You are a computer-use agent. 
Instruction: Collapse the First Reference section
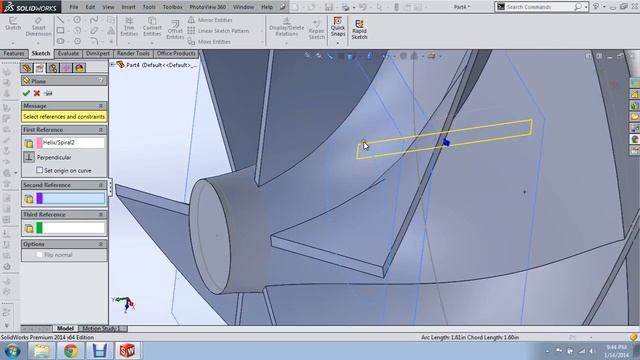tap(101, 130)
